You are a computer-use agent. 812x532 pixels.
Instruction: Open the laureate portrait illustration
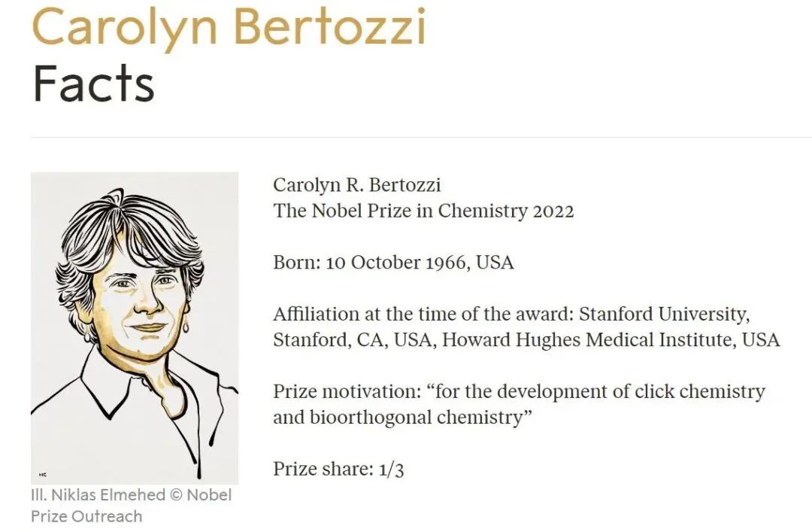(135, 328)
